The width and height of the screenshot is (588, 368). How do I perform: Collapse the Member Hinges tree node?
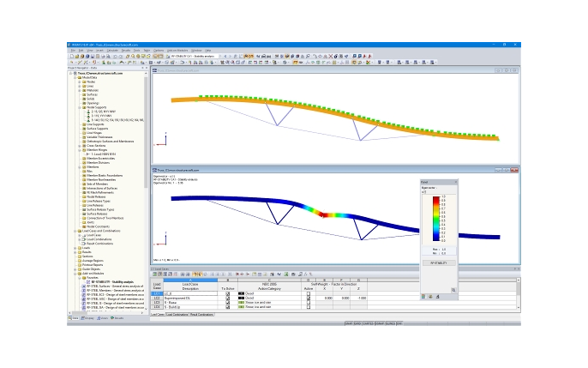click(x=80, y=150)
